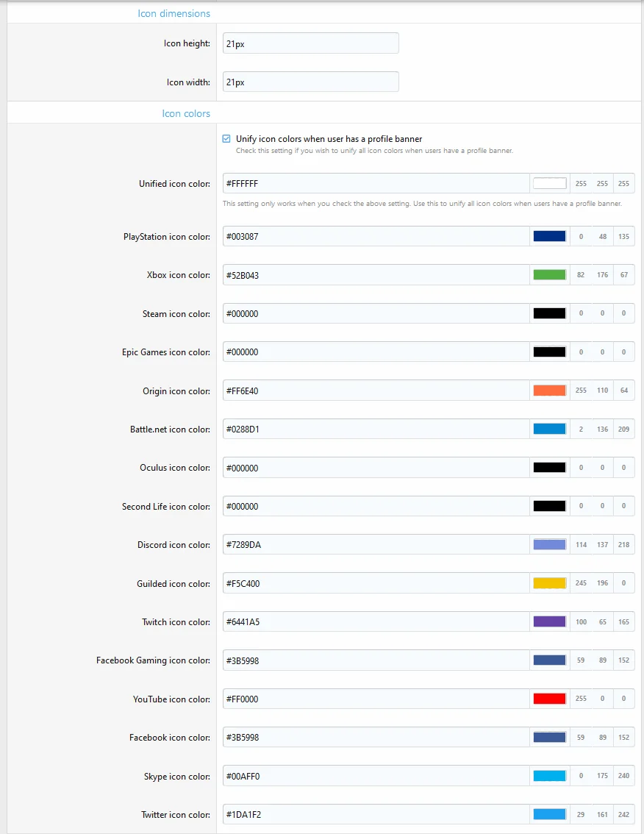The height and width of the screenshot is (834, 644).
Task: Open the Discord icon color swatch
Action: (x=548, y=544)
